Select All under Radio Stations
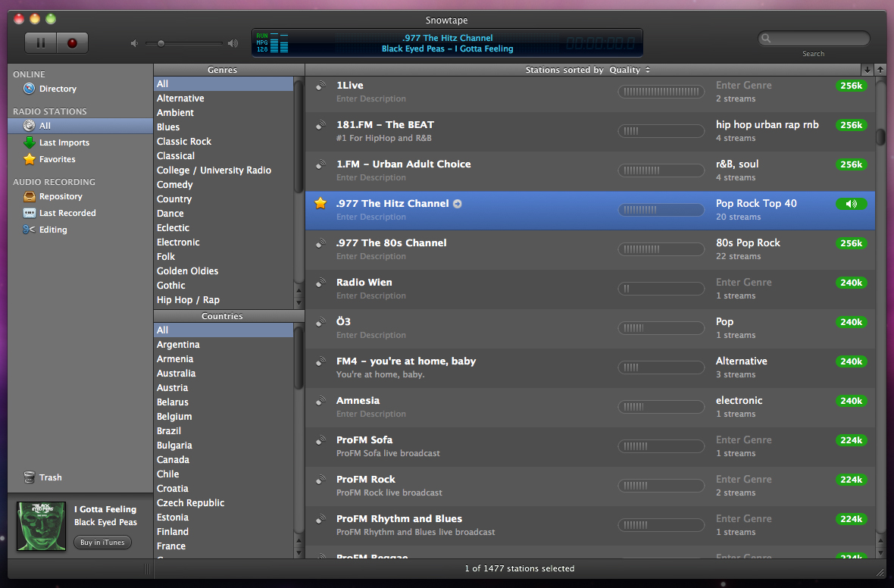The width and height of the screenshot is (894, 588). [x=80, y=126]
